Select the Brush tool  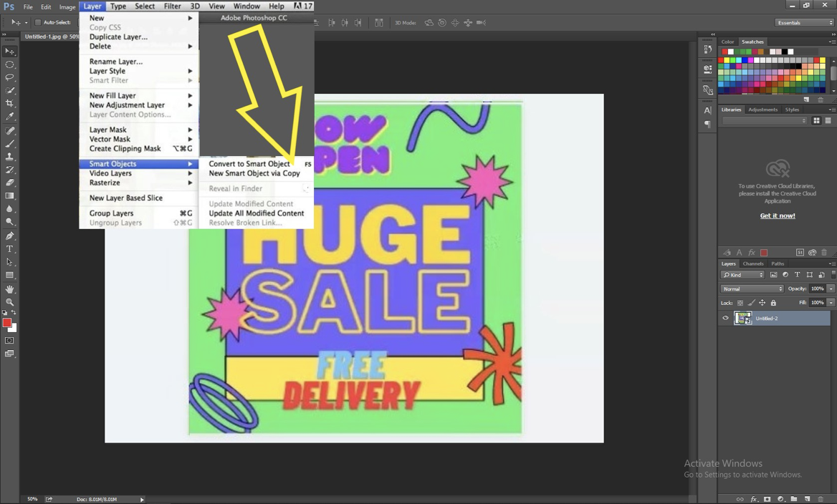coord(9,143)
